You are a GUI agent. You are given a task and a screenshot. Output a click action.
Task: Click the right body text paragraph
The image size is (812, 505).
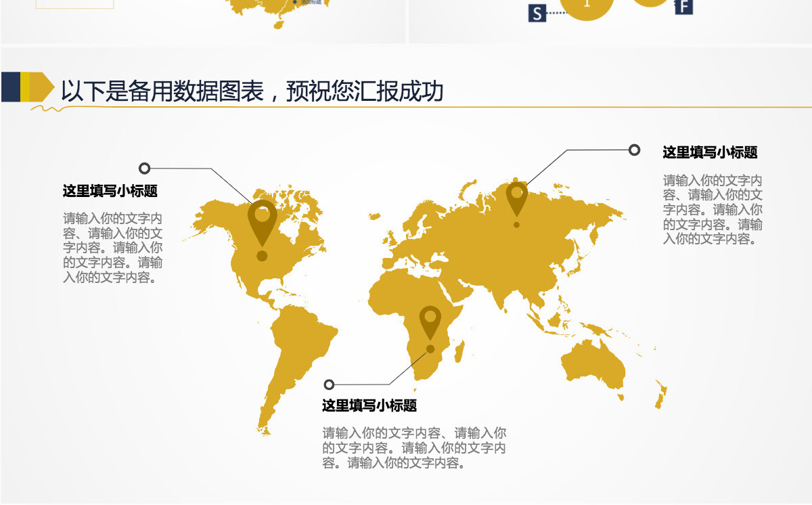pos(713,210)
